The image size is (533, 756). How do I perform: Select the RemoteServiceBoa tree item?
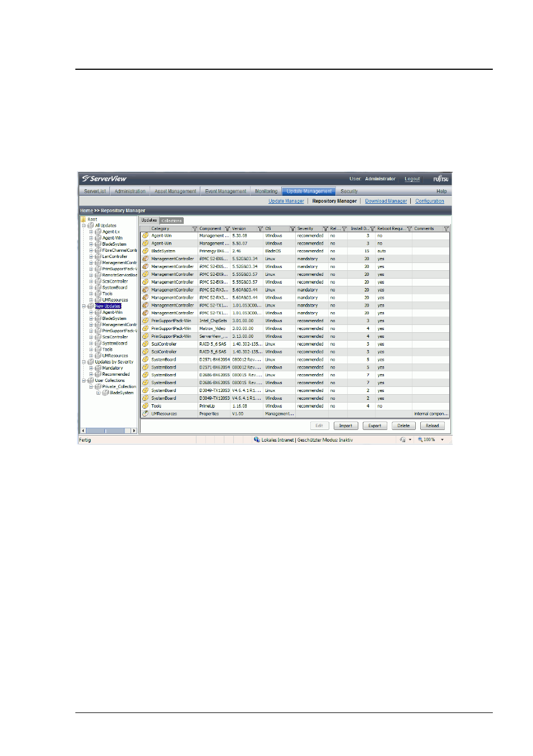[119, 275]
